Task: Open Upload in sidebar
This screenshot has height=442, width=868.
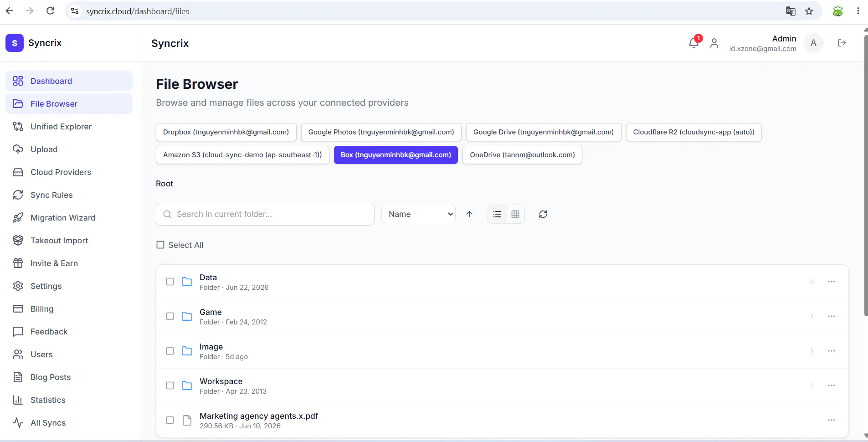Action: point(69,149)
